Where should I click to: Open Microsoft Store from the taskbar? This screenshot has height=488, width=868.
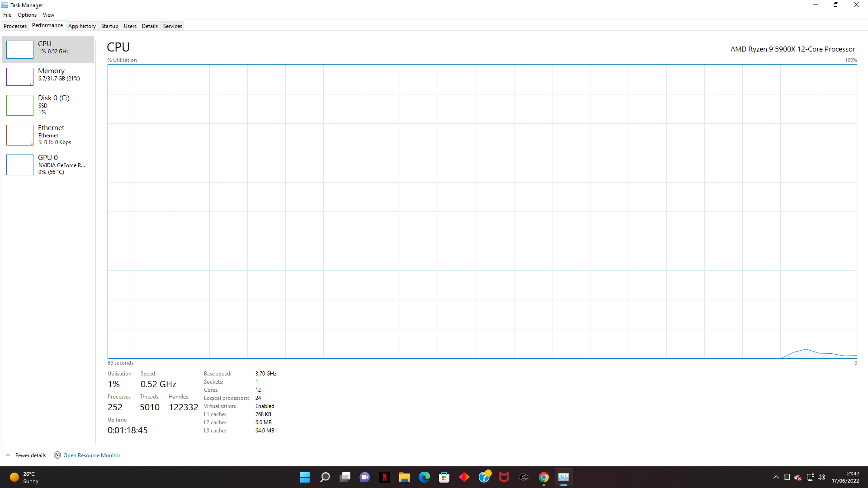coord(444,477)
